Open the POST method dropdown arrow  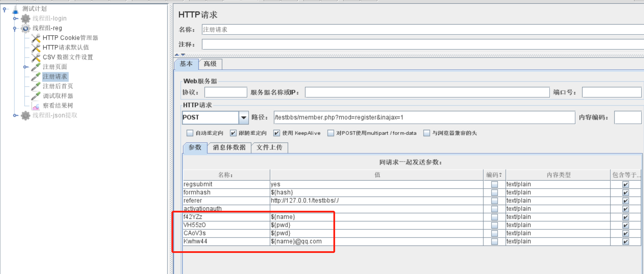pyautogui.click(x=244, y=118)
